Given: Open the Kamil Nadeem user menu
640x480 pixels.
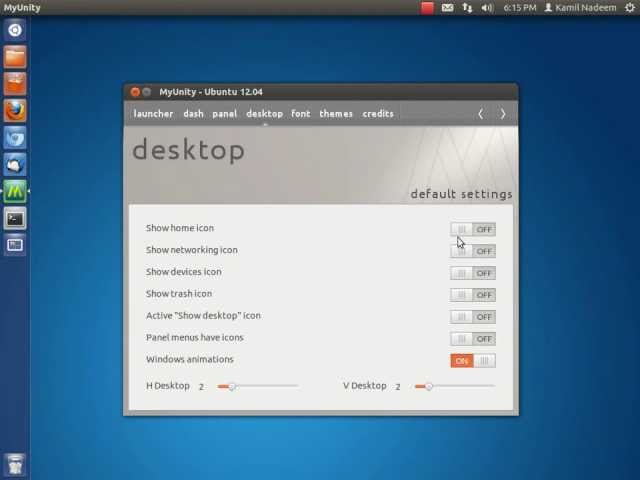Looking at the screenshot, I should 580,8.
